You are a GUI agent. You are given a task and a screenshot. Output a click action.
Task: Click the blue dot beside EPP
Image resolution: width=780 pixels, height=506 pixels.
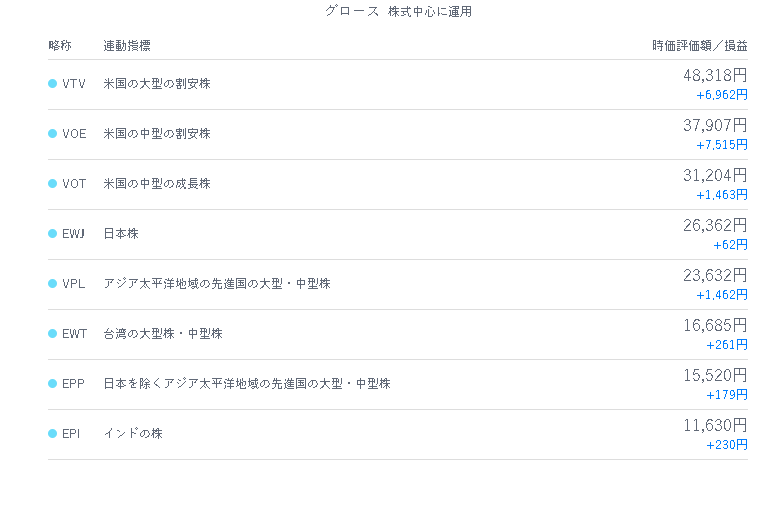(52, 384)
